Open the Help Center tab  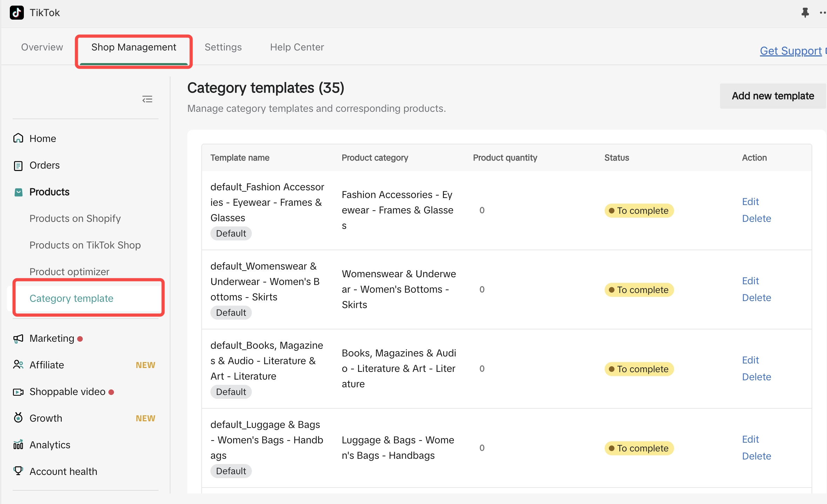pos(297,47)
